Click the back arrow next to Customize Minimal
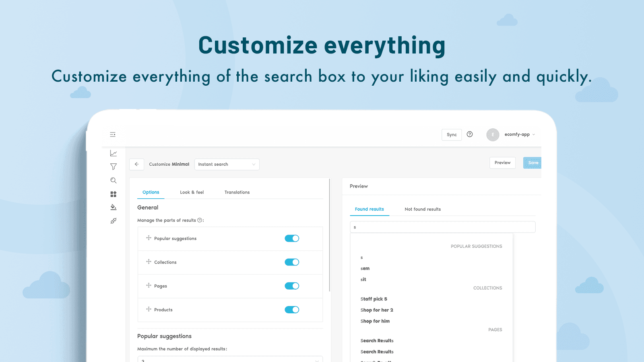 [136, 164]
